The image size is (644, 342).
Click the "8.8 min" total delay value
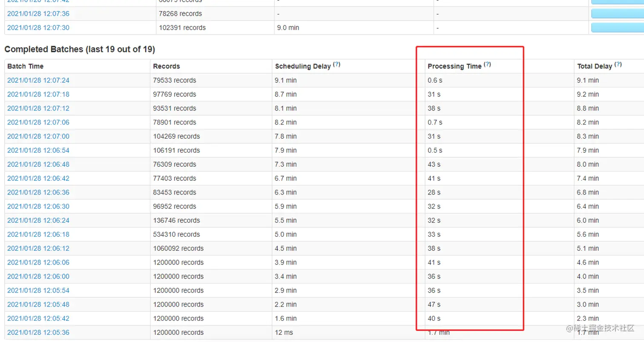point(588,108)
